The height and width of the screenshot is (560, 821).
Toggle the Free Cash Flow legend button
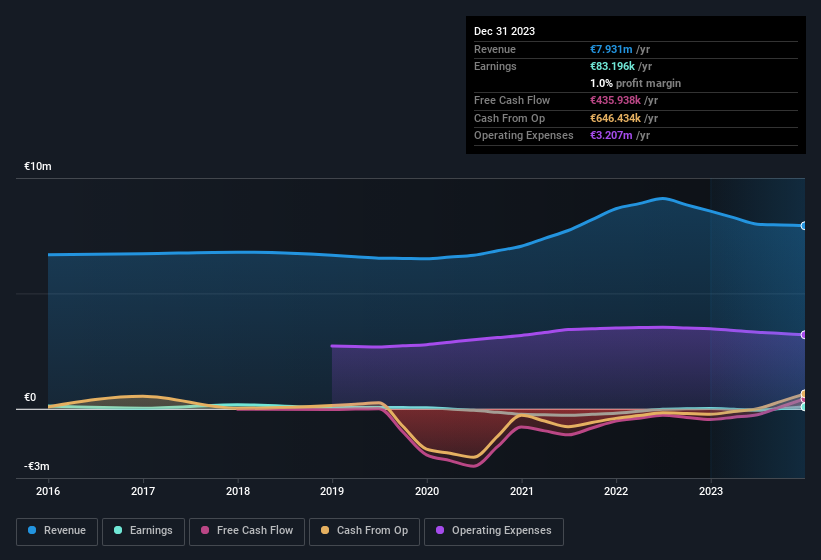click(x=247, y=531)
